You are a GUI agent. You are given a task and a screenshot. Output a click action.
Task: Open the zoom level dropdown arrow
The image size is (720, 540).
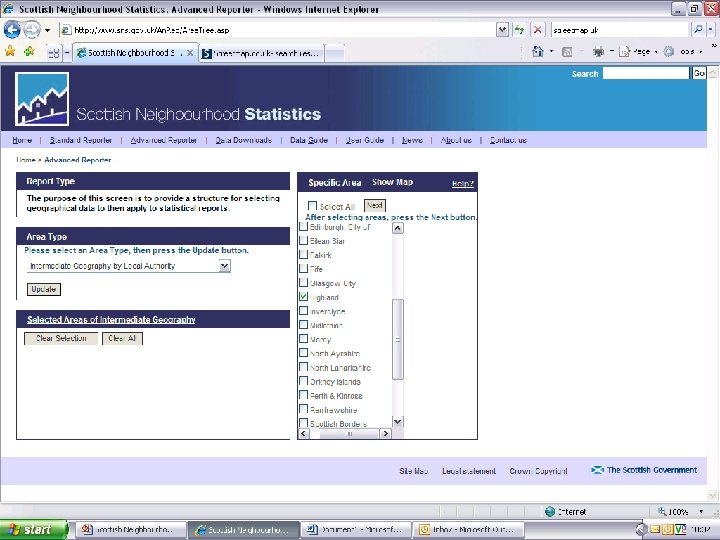[x=701, y=512]
